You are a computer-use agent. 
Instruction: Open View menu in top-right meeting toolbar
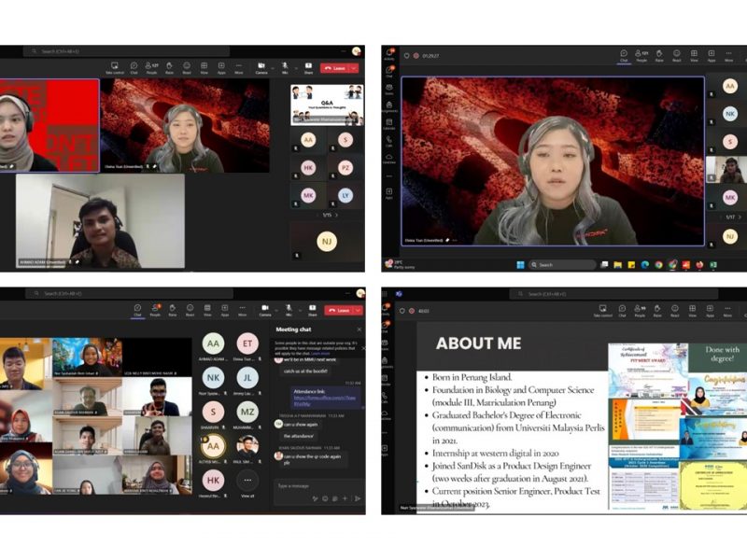pyautogui.click(x=694, y=55)
